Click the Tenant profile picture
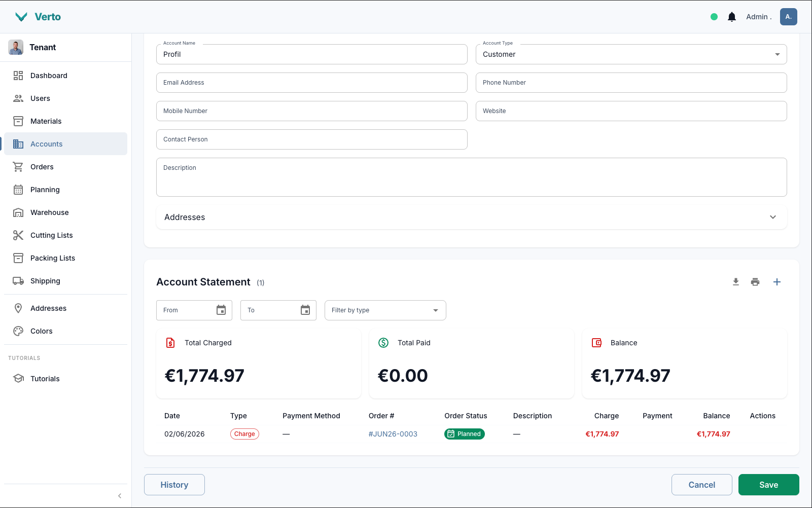The height and width of the screenshot is (508, 812). click(16, 47)
